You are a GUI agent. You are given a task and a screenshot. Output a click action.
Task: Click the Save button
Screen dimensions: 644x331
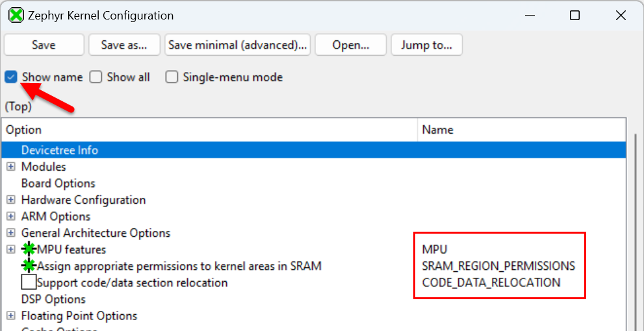pyautogui.click(x=44, y=45)
